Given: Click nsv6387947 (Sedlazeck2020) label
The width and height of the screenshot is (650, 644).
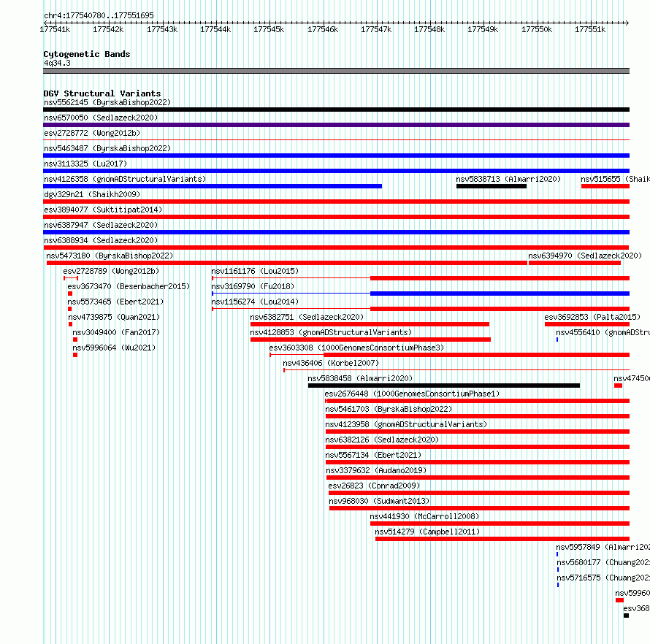Looking at the screenshot, I should pos(101,225).
